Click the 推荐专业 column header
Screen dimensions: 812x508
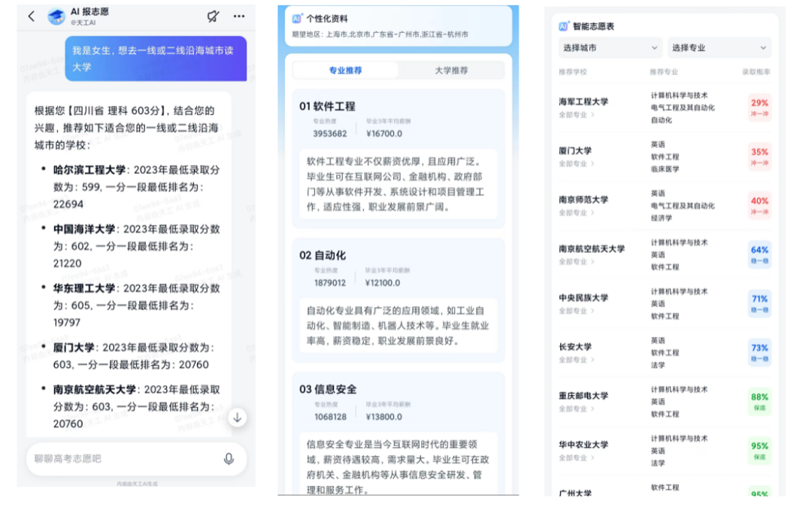pyautogui.click(x=664, y=72)
